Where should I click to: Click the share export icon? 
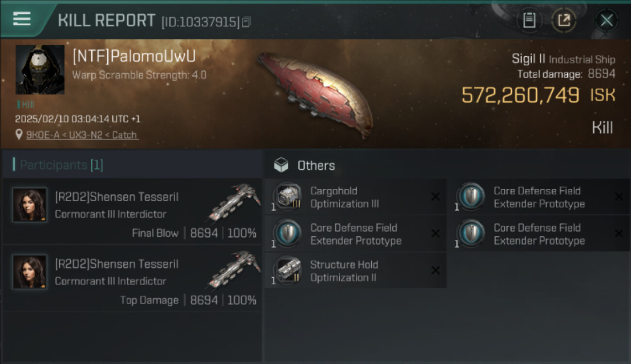click(x=564, y=20)
